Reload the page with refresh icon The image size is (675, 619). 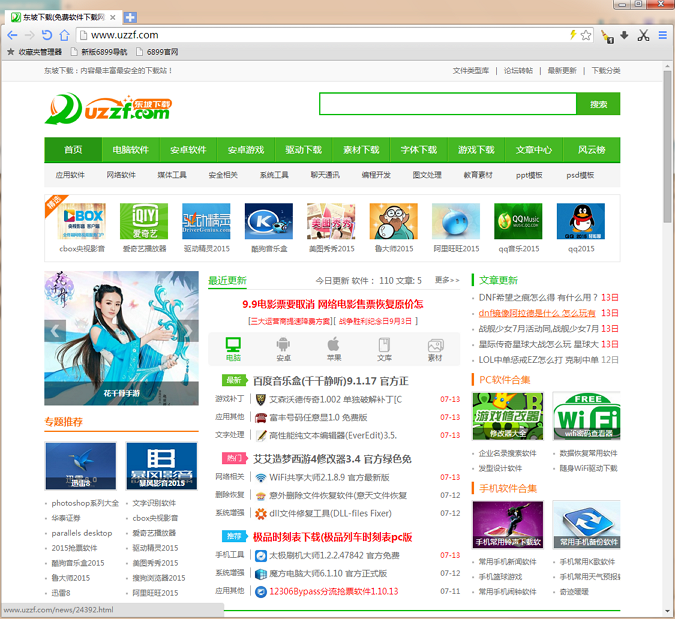46,35
